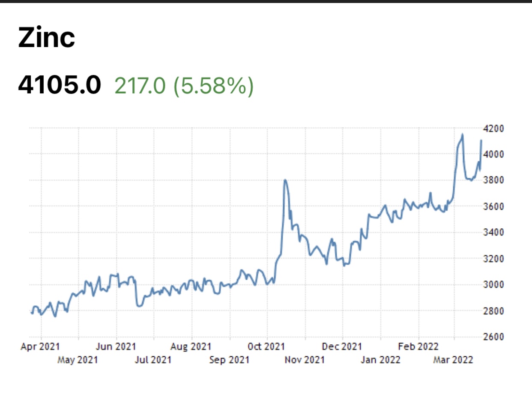
Task: Click the change value 217.0 (5.58%)
Action: [x=184, y=86]
